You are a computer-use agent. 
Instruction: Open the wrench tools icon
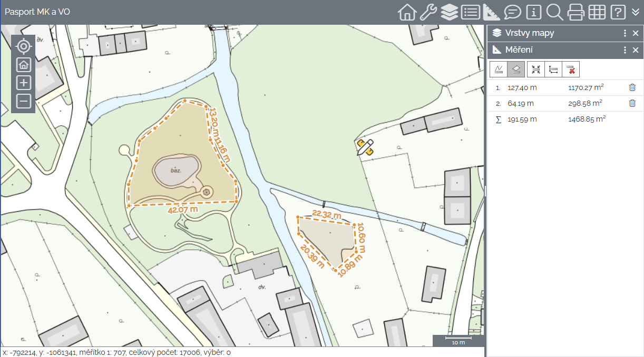tap(428, 12)
